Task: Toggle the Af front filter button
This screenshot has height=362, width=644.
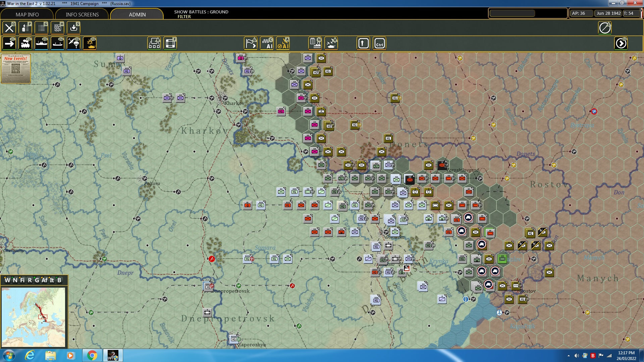Action: [45, 280]
